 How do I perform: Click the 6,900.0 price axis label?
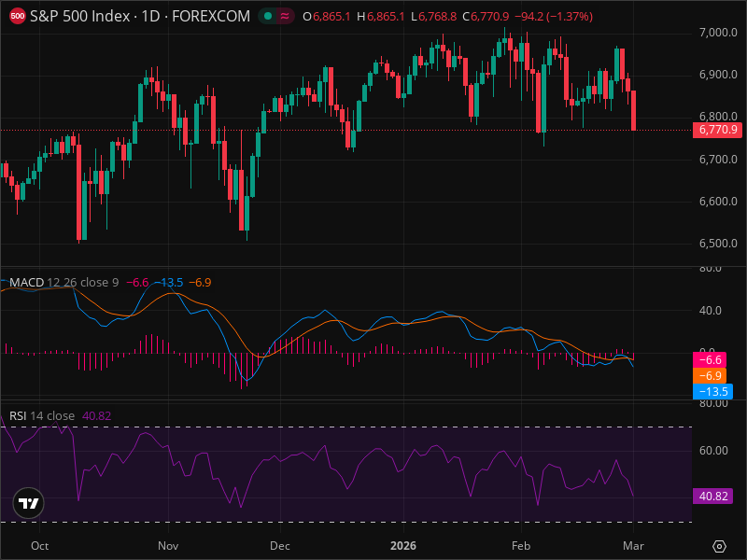718,75
